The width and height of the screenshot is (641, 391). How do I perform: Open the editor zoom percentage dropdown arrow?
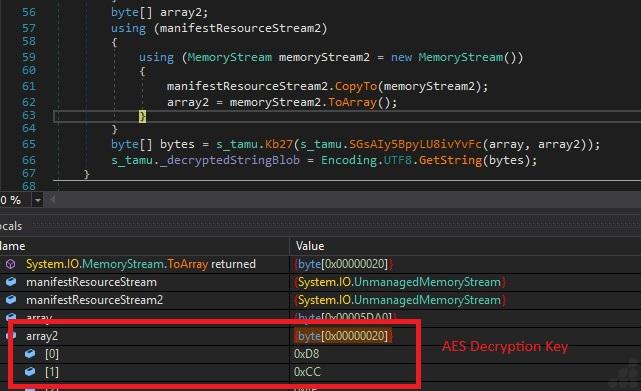(38, 200)
